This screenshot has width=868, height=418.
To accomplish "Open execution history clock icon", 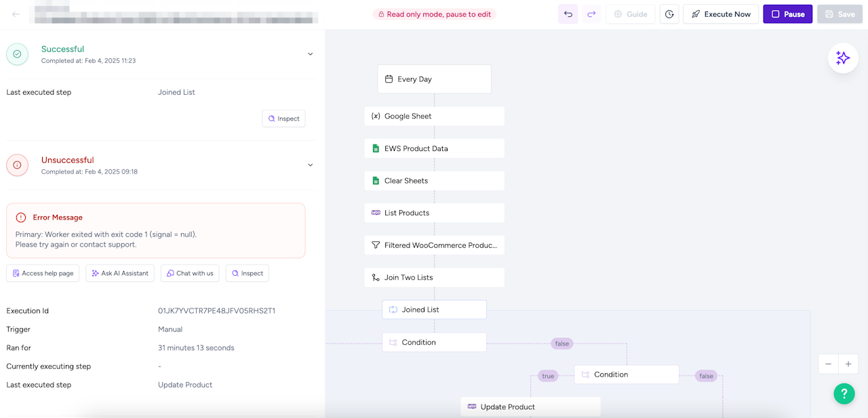I will point(669,14).
